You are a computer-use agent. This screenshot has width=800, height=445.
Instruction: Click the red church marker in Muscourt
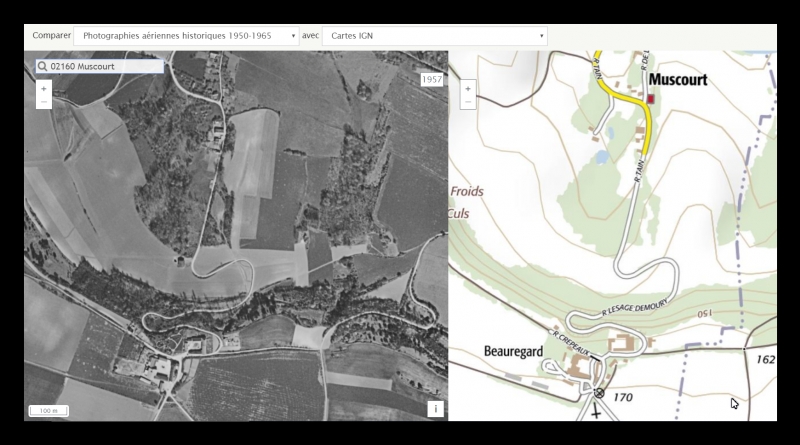pos(651,98)
